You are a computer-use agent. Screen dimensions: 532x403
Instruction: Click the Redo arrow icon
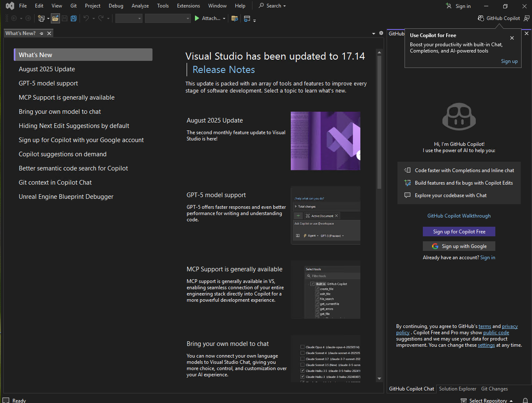click(101, 18)
